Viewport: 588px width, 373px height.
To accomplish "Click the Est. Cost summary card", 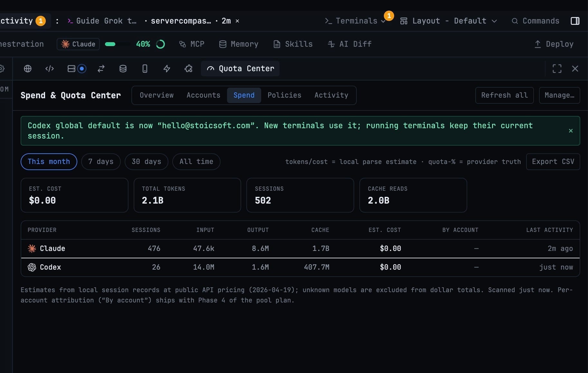I will 74,195.
